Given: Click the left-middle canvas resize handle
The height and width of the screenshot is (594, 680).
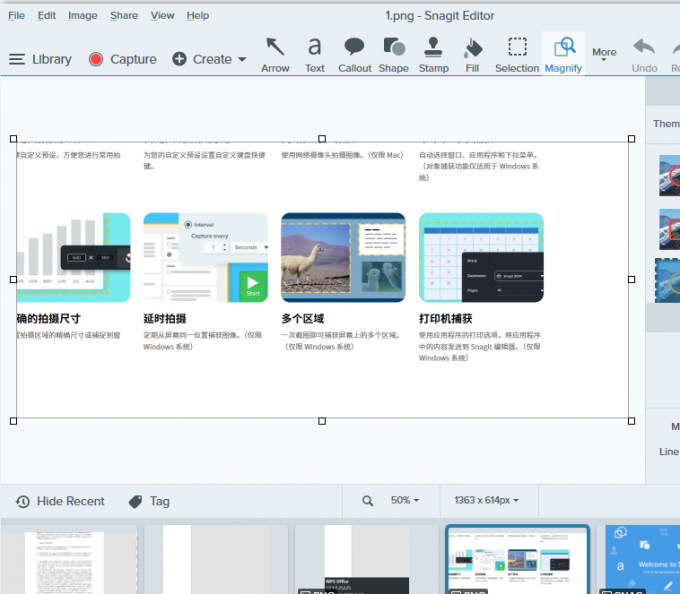Looking at the screenshot, I should point(13,280).
